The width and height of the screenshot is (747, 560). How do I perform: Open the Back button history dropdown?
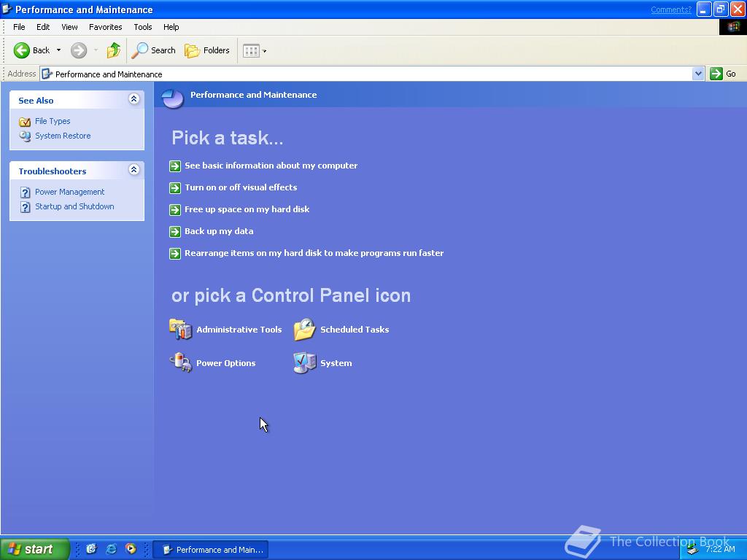click(58, 50)
